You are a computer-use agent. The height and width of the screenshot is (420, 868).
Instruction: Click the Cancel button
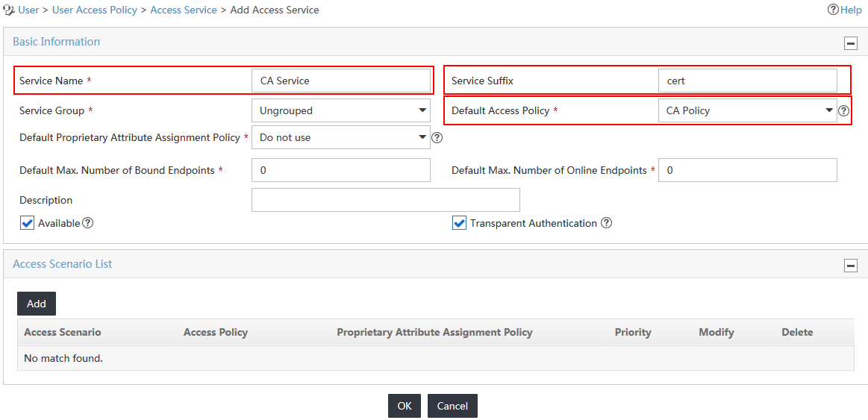tap(452, 406)
